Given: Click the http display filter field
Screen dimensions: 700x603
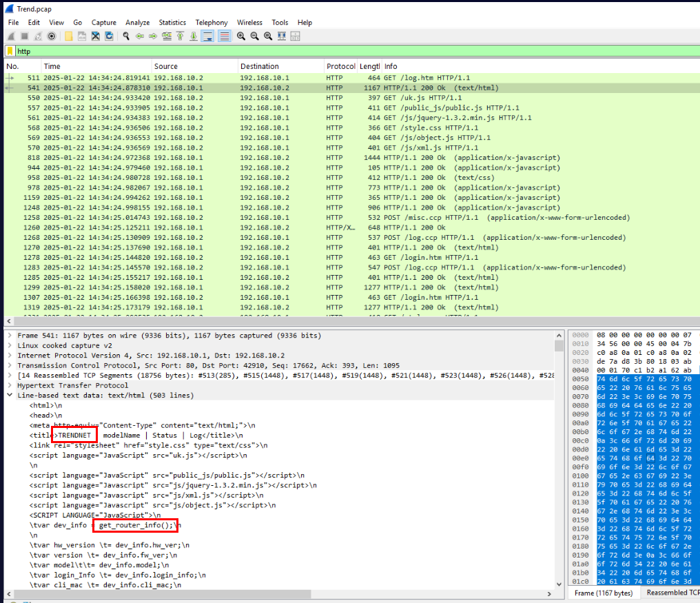Looking at the screenshot, I should click(x=357, y=51).
